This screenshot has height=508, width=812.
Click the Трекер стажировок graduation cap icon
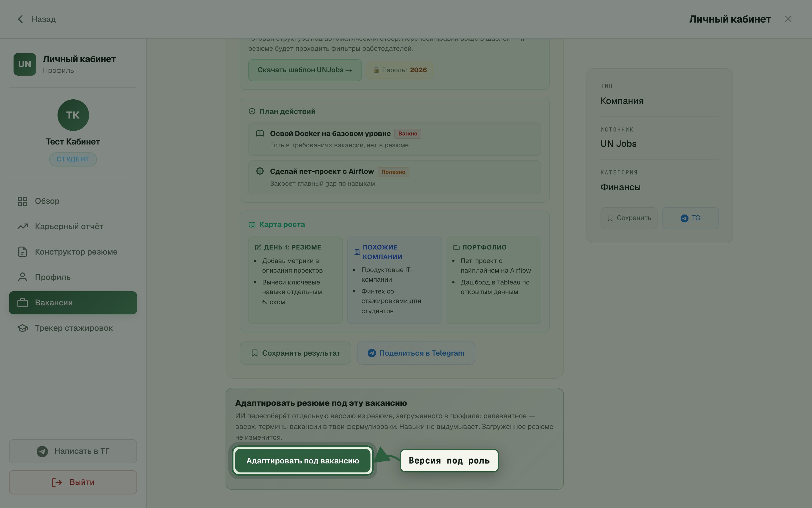tap(23, 328)
